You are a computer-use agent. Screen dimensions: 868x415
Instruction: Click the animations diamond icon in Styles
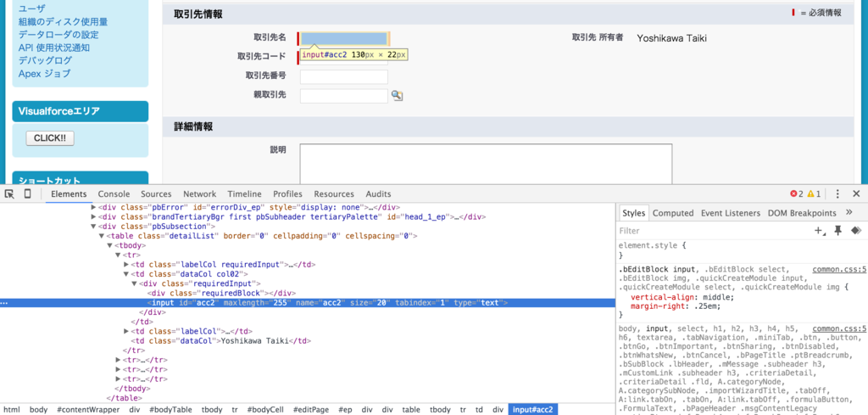point(856,231)
